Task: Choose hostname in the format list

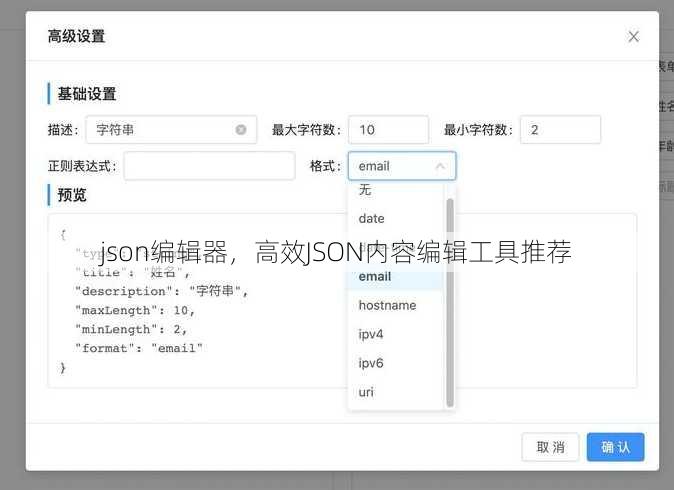Action: tap(395, 305)
